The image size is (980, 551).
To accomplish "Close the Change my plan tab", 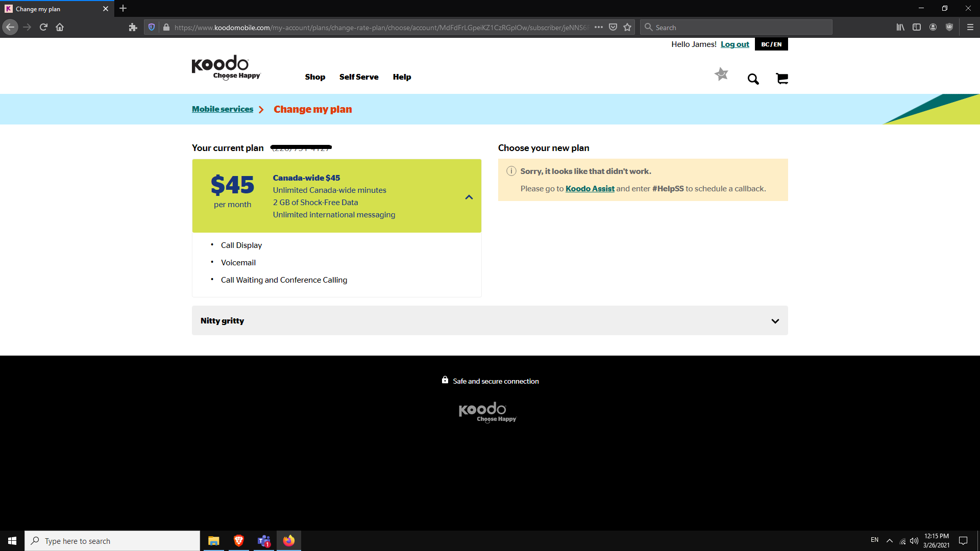I will (x=106, y=9).
